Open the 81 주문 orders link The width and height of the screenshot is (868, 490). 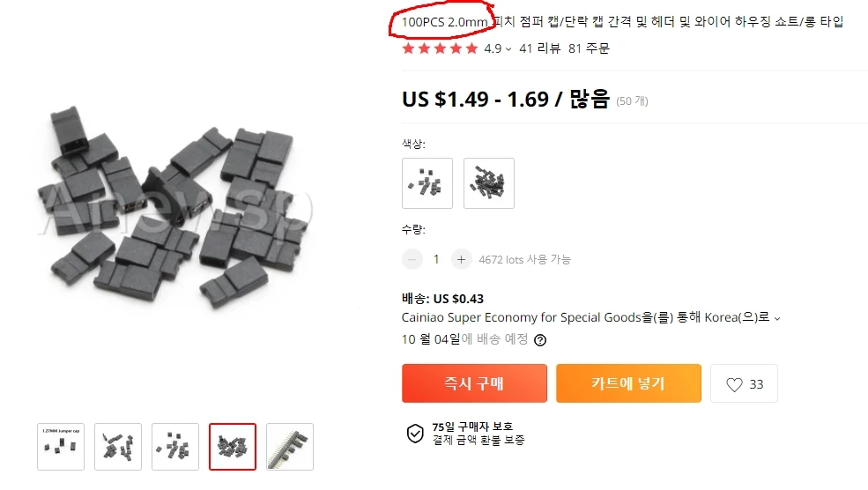click(x=589, y=48)
